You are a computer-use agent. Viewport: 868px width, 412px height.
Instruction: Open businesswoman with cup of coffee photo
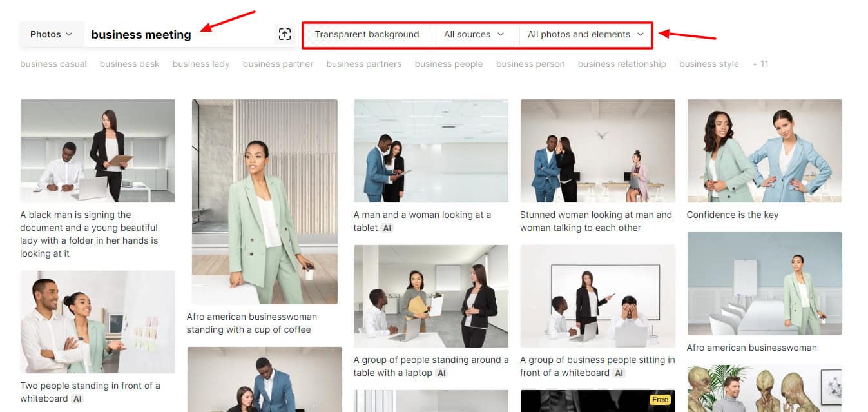pos(265,202)
